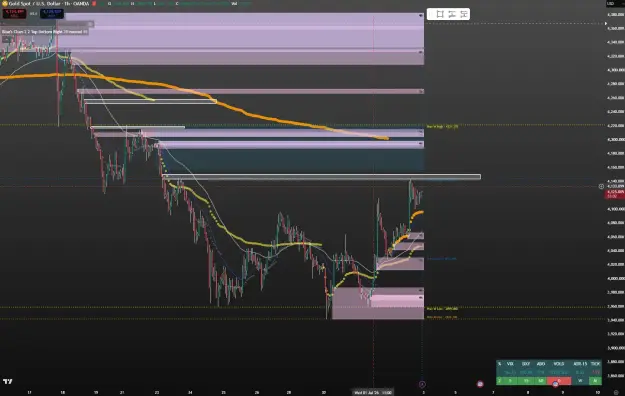Open the first US flag economic event
The height and width of the screenshot is (396, 625).
[480, 384]
